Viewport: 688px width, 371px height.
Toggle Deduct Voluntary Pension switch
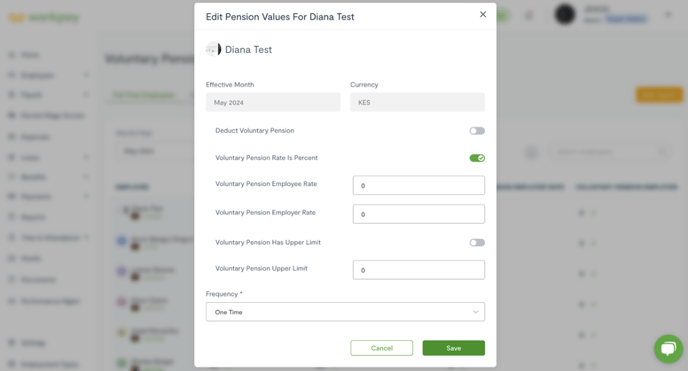[477, 131]
